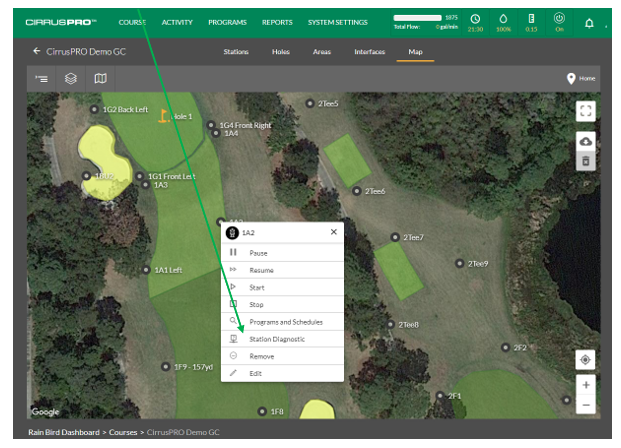Switch to the Holes tab
The height and width of the screenshot is (448, 621).
281,52
